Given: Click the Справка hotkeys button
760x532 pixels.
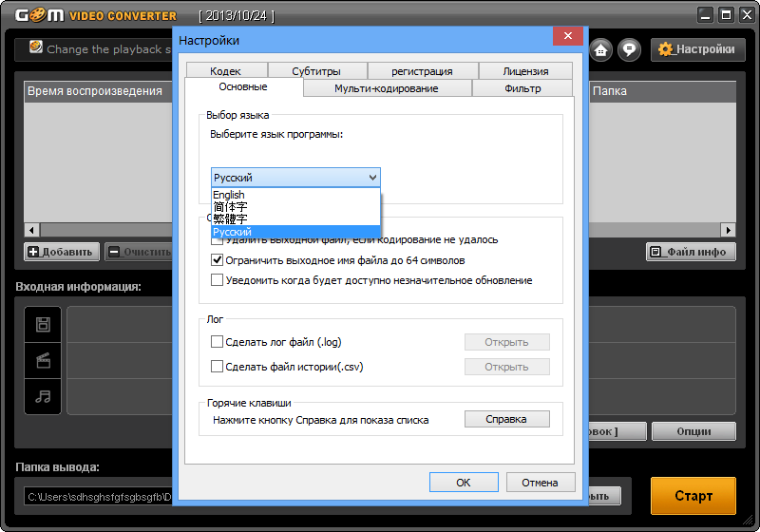Looking at the screenshot, I should coord(506,419).
